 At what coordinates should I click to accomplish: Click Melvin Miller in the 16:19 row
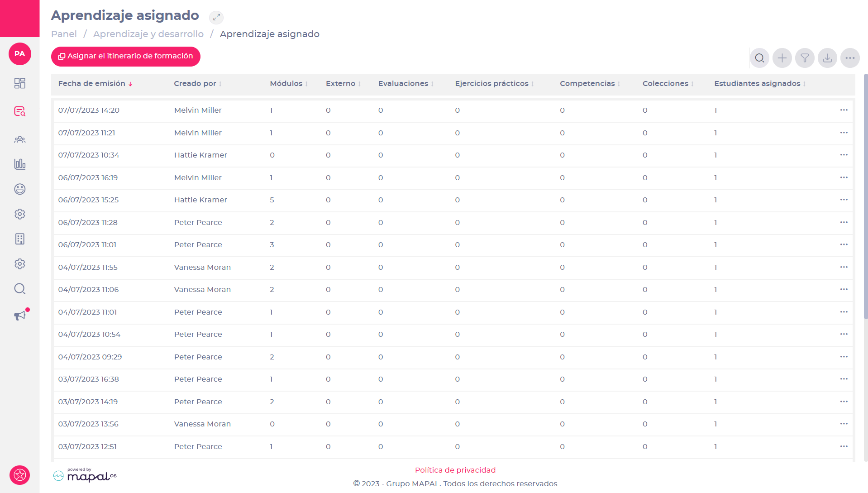click(198, 177)
